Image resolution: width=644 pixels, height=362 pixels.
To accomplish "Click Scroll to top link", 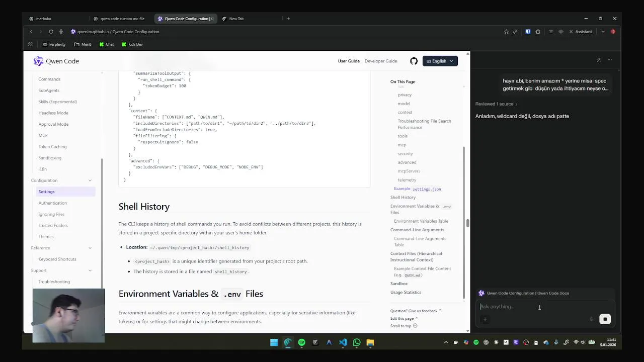I will (404, 326).
